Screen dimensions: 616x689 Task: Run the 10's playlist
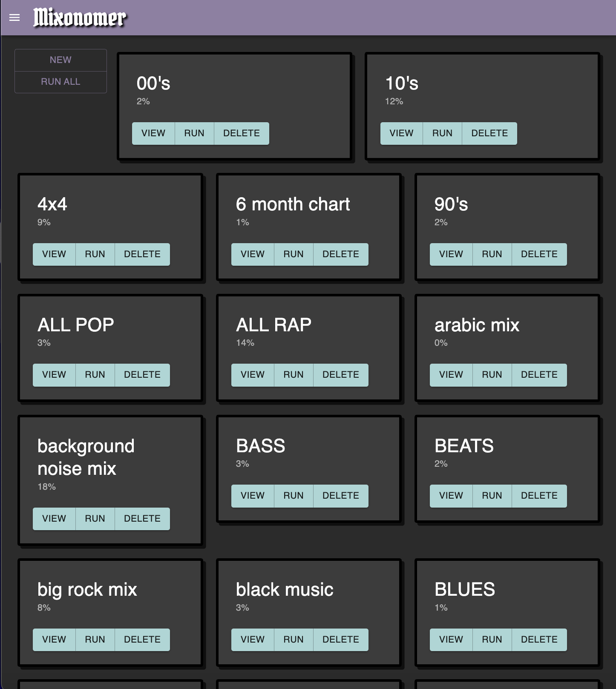click(442, 133)
